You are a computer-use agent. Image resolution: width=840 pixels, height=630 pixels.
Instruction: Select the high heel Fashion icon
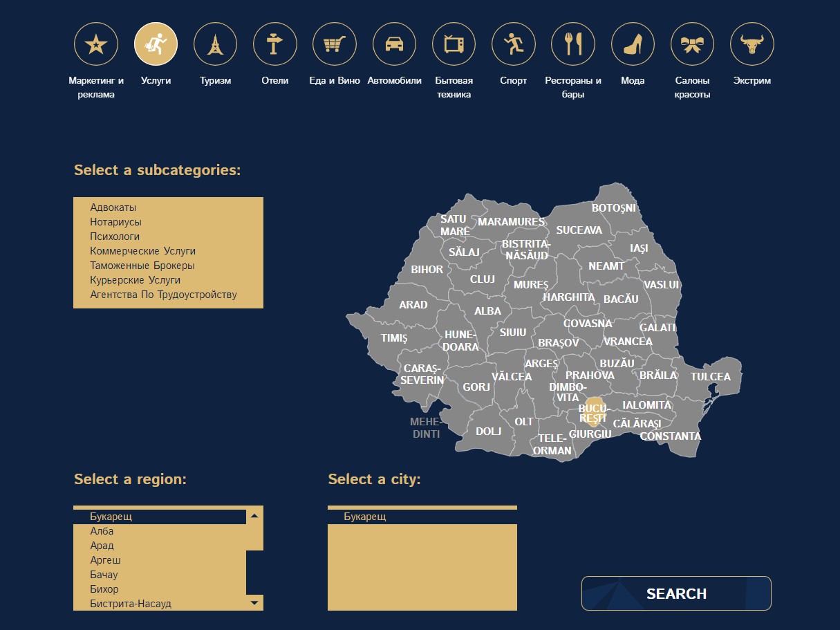point(633,44)
